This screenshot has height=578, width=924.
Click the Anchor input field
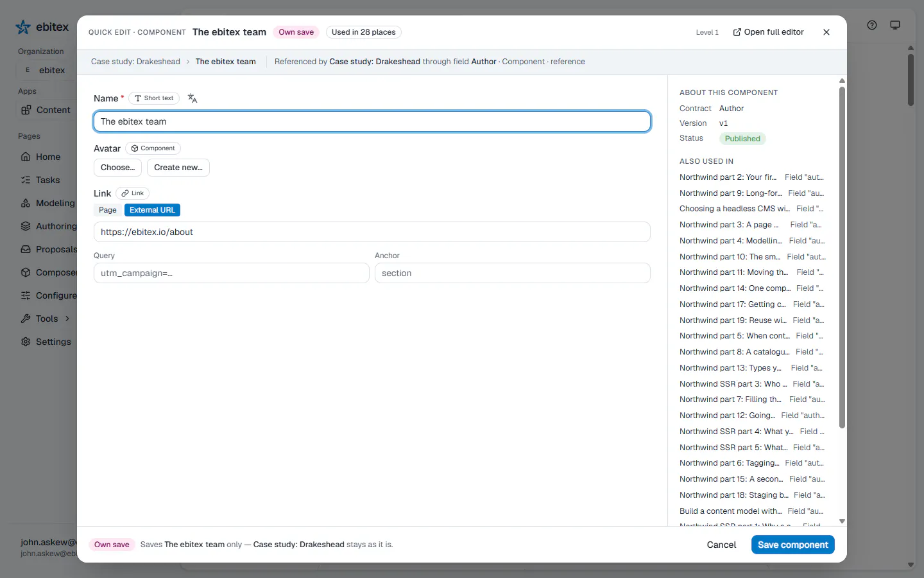click(x=513, y=273)
